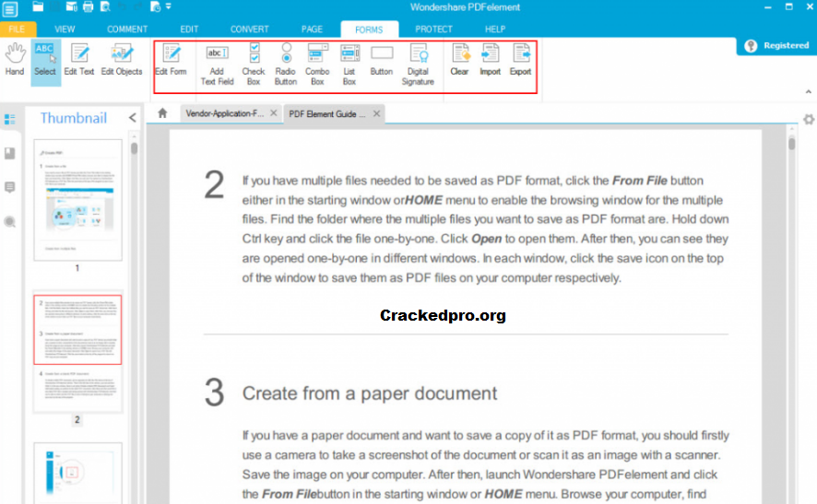Viewport: 817px width, 504px height.
Task: Choose the Edit Text tool
Action: (79, 60)
